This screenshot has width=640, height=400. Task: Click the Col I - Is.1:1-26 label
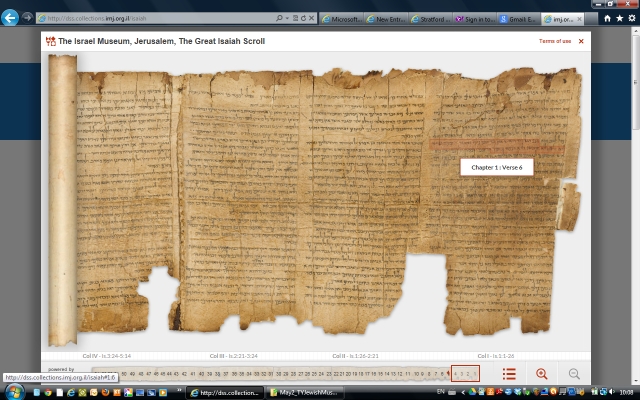point(496,356)
